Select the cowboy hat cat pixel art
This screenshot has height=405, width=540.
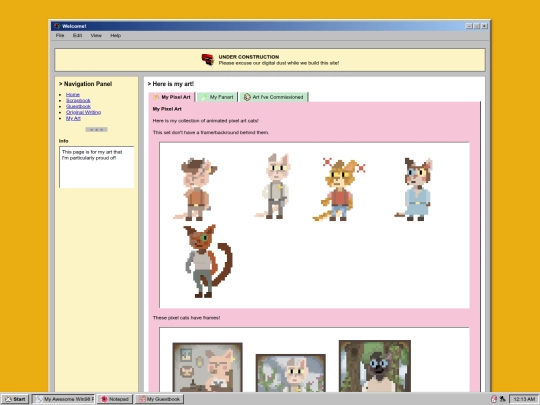click(195, 189)
